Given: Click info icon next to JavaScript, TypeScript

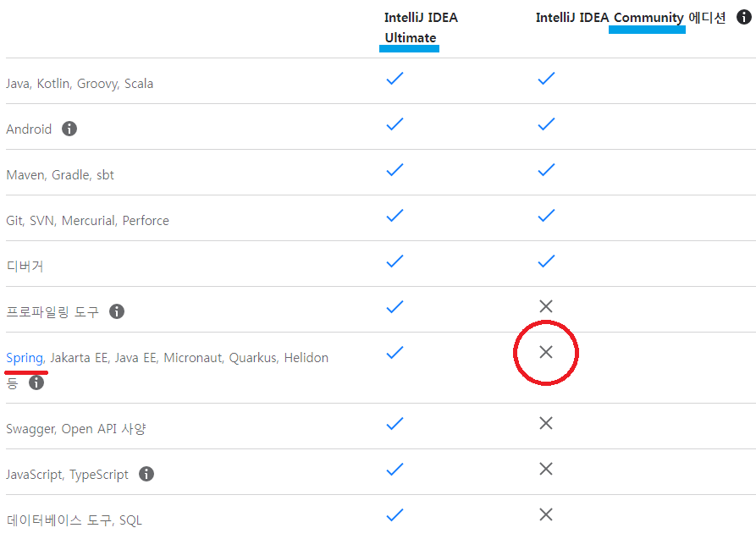Looking at the screenshot, I should pyautogui.click(x=146, y=474).
